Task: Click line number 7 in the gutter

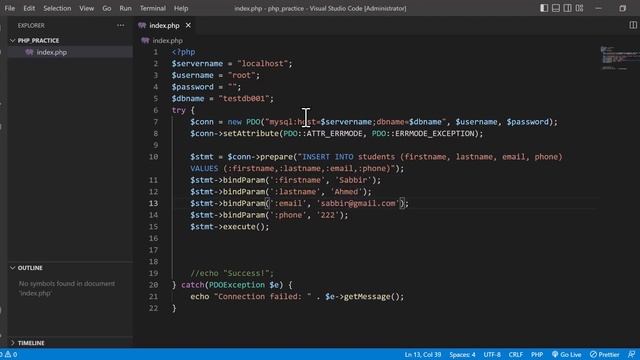Action: [x=156, y=122]
